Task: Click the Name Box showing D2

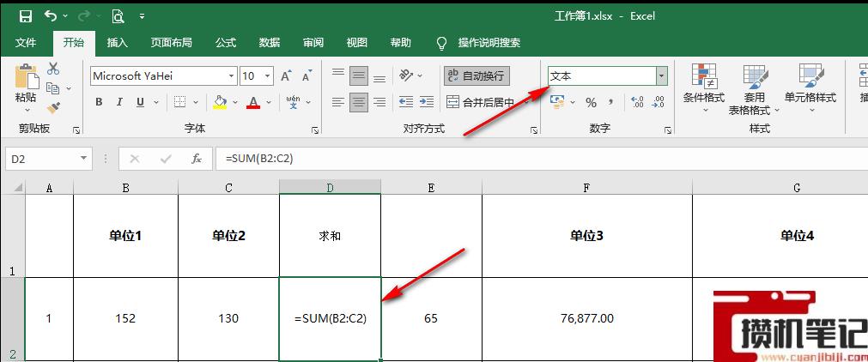Action: (48, 159)
